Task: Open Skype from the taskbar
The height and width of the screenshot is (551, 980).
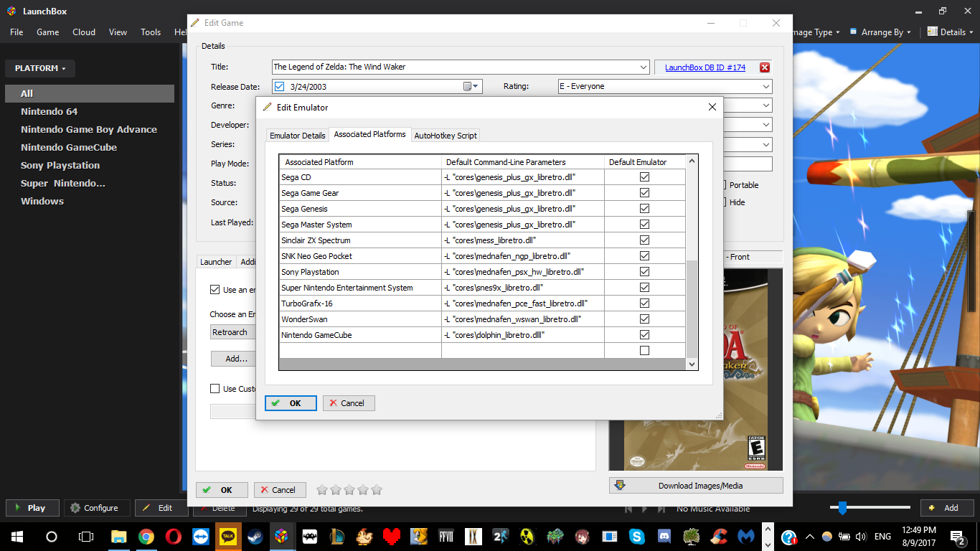Action: [x=637, y=536]
